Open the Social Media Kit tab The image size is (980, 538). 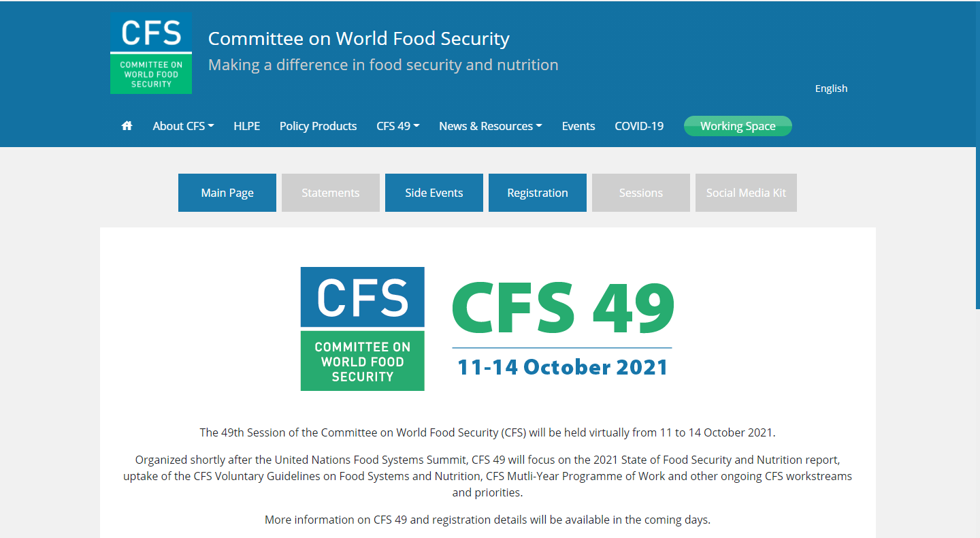coord(746,193)
